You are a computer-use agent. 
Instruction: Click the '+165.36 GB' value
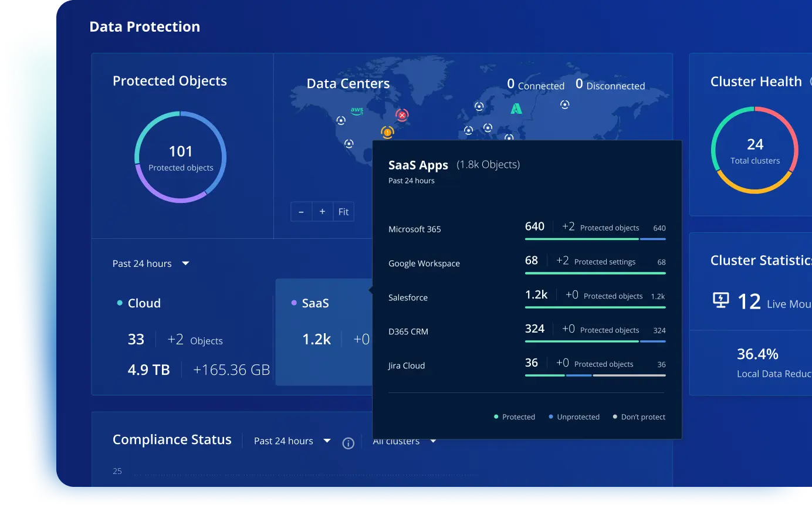pos(231,370)
